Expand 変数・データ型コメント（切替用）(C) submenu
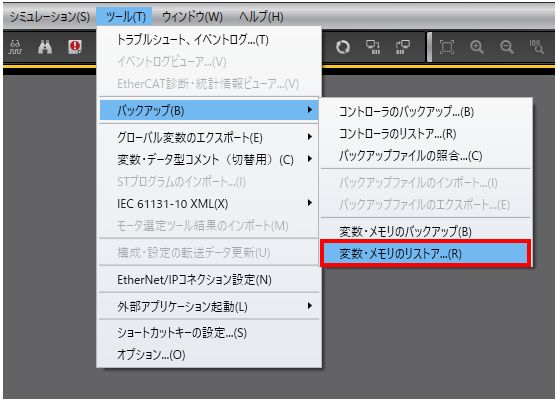Viewport: 557px width, 401px height. (x=209, y=159)
